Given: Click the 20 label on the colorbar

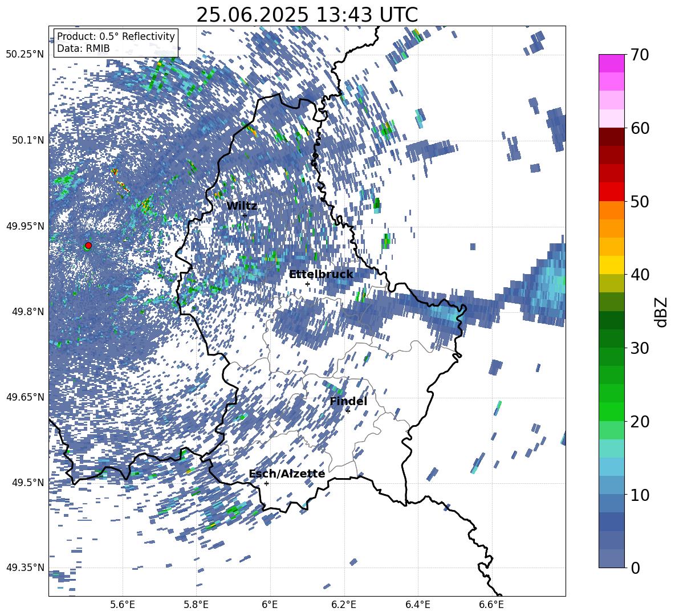Looking at the screenshot, I should click(640, 421).
